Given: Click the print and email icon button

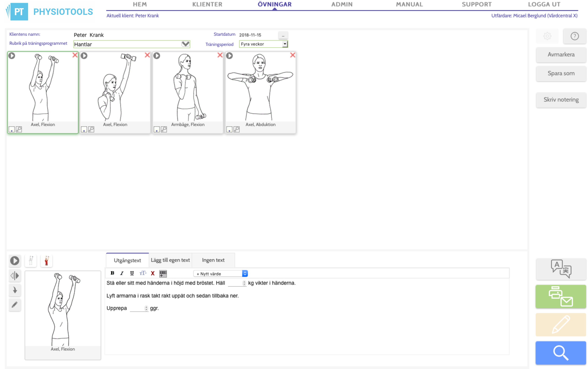Looking at the screenshot, I should coord(561,296).
